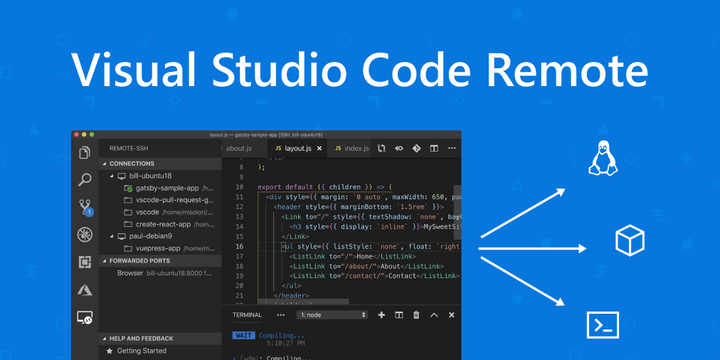This screenshot has height=360, width=720.
Task: Click the 5:10:27 PM timestamp in terminal
Action: coord(287,343)
